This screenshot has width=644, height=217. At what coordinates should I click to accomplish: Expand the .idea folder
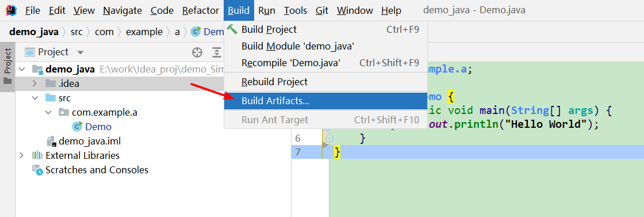[34, 84]
